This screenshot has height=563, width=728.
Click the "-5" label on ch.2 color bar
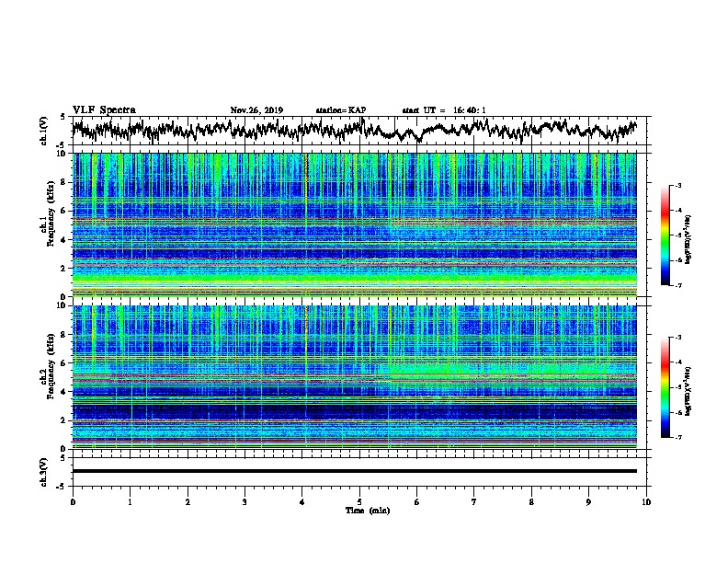(x=677, y=387)
